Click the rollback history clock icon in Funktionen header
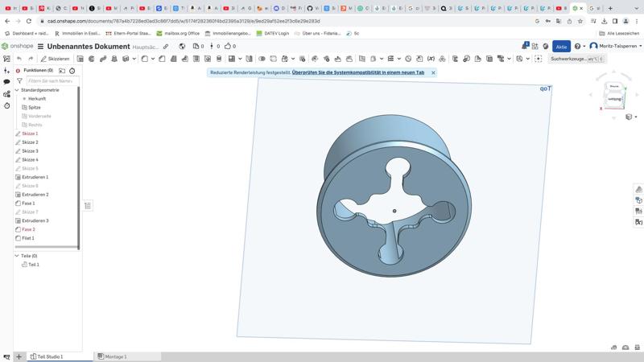This screenshot has width=644, height=362. pyautogui.click(x=72, y=71)
